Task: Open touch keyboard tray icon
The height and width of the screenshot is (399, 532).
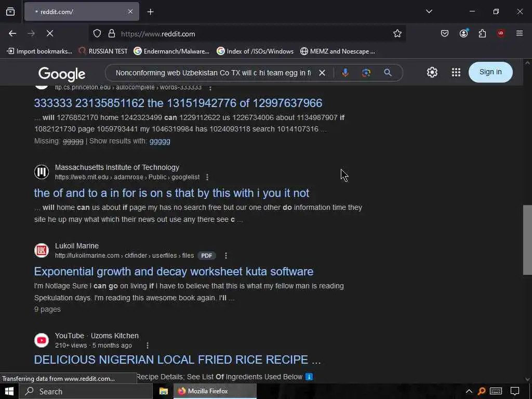Action: (496, 391)
